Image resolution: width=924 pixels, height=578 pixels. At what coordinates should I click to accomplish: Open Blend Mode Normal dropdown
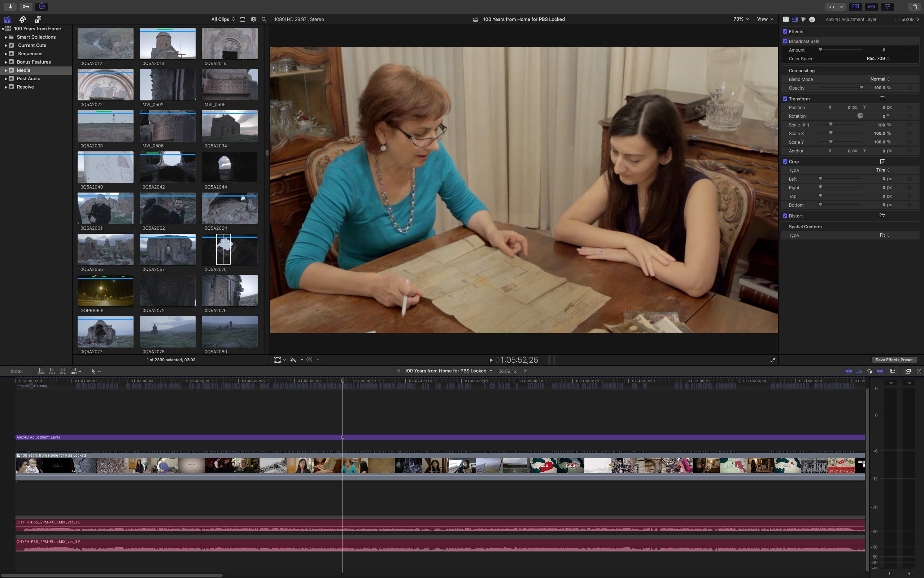coord(880,79)
